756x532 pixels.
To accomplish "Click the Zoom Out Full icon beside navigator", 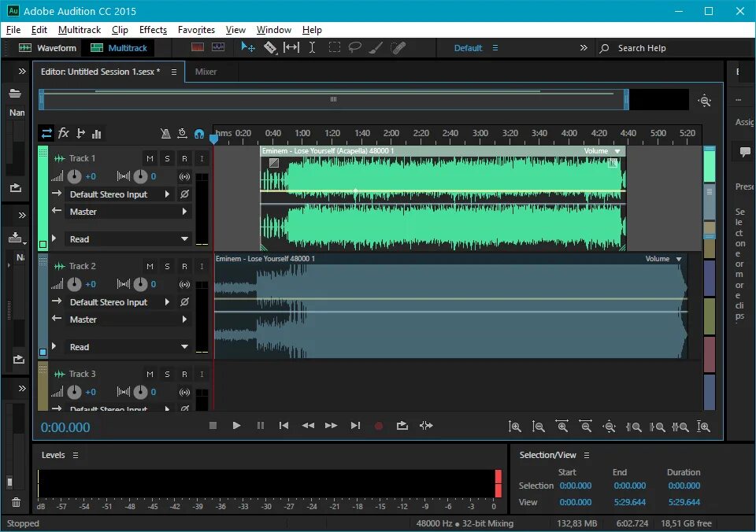I will 704,101.
